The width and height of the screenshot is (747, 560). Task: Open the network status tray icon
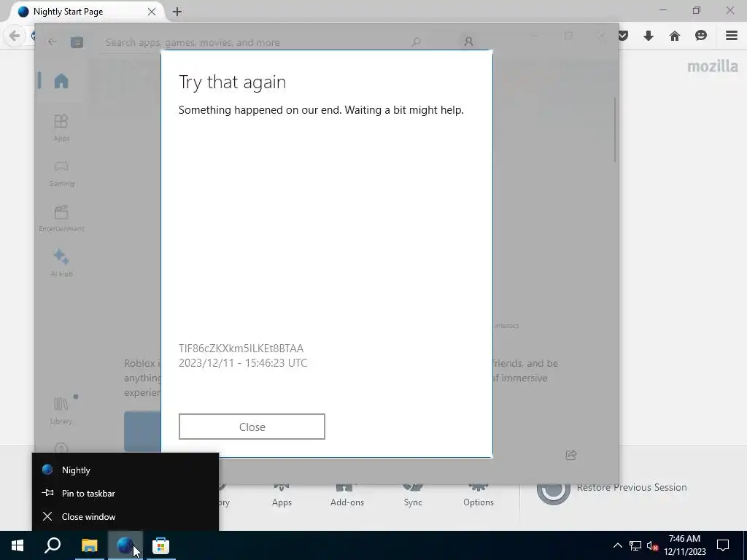(635, 545)
